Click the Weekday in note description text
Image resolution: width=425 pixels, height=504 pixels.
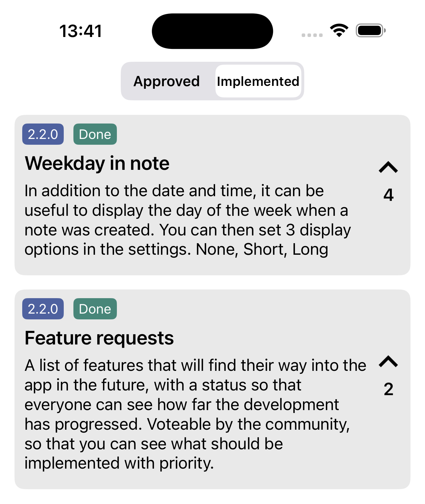[x=187, y=220]
